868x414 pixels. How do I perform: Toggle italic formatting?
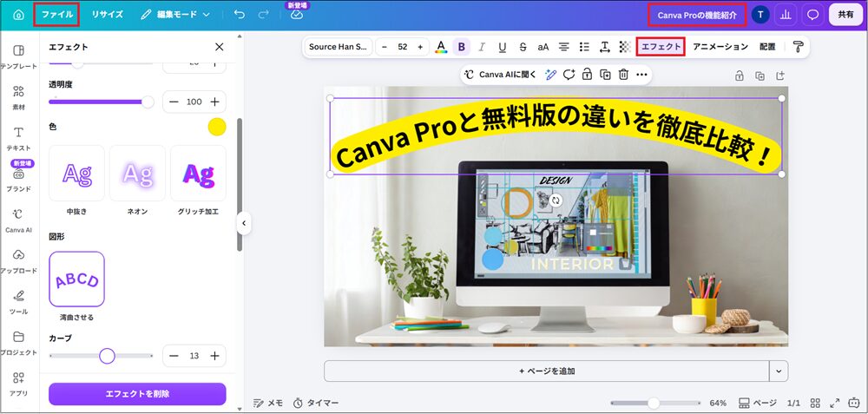(x=482, y=47)
